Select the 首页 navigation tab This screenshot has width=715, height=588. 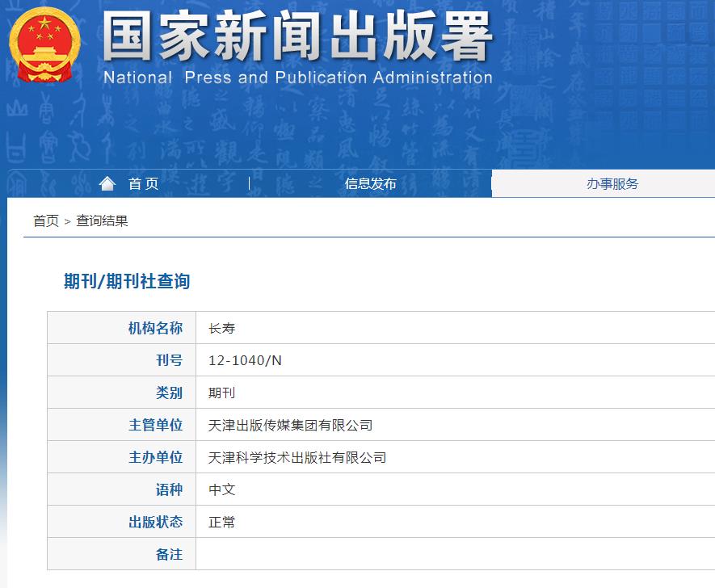[x=144, y=183]
